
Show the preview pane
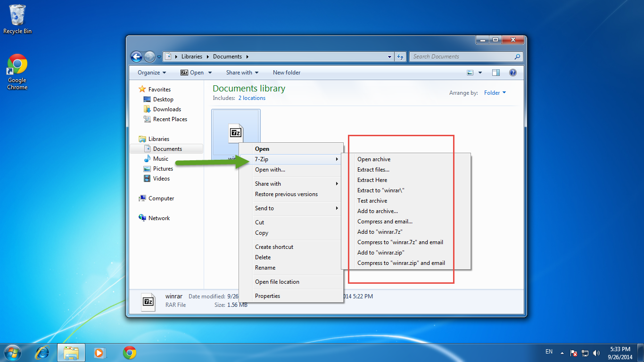(495, 73)
